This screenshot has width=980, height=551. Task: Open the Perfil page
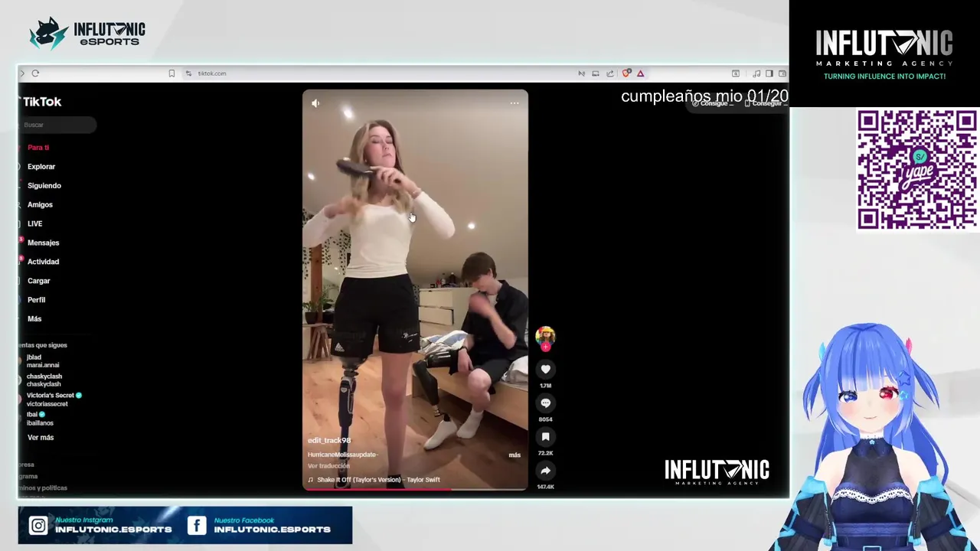point(36,300)
